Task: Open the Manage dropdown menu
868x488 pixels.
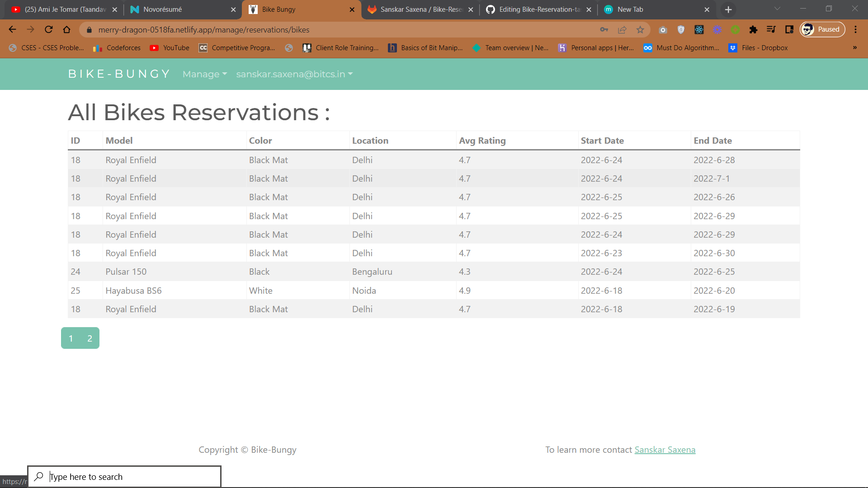Action: 204,74
